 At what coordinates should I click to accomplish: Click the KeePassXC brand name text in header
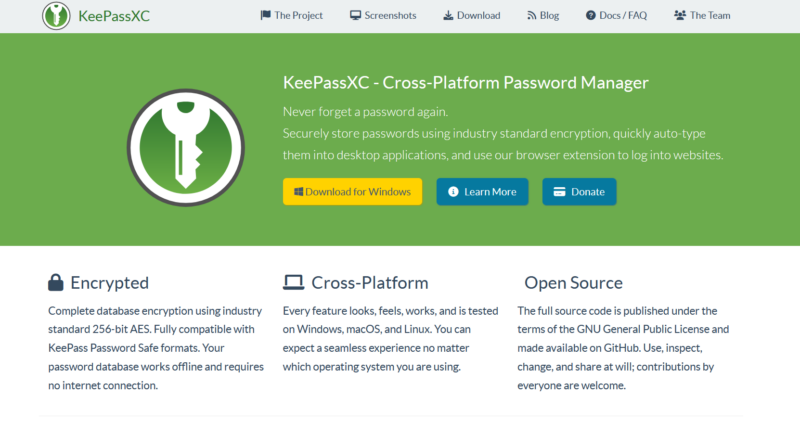click(x=114, y=16)
